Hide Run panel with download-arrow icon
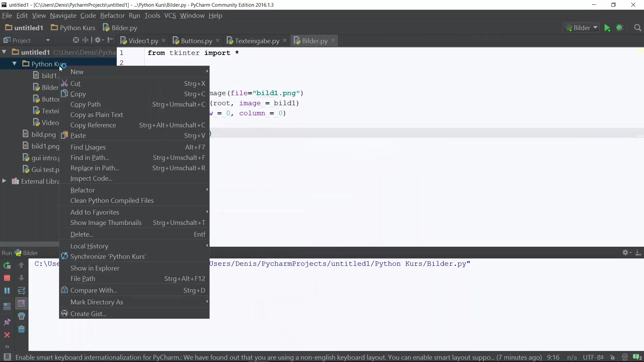Image resolution: width=644 pixels, height=362 pixels. click(638, 252)
